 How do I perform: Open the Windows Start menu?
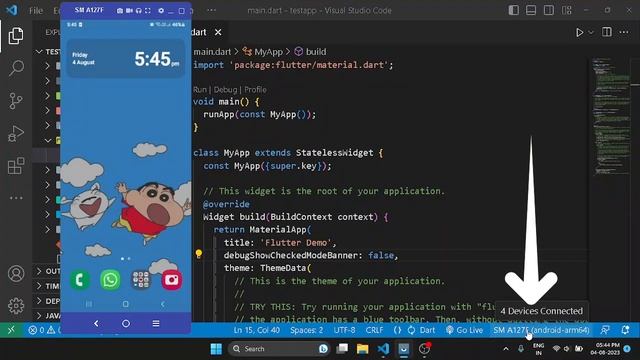click(x=216, y=349)
